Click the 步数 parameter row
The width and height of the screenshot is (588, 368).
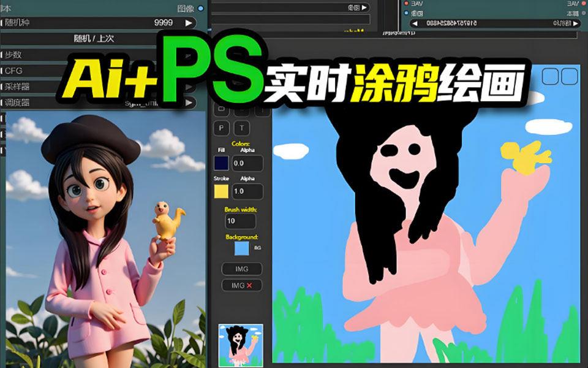coord(98,55)
